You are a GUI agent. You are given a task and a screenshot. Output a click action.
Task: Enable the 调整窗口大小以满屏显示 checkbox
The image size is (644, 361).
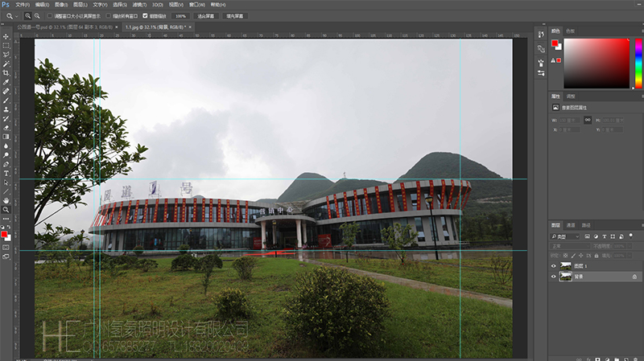tap(50, 15)
